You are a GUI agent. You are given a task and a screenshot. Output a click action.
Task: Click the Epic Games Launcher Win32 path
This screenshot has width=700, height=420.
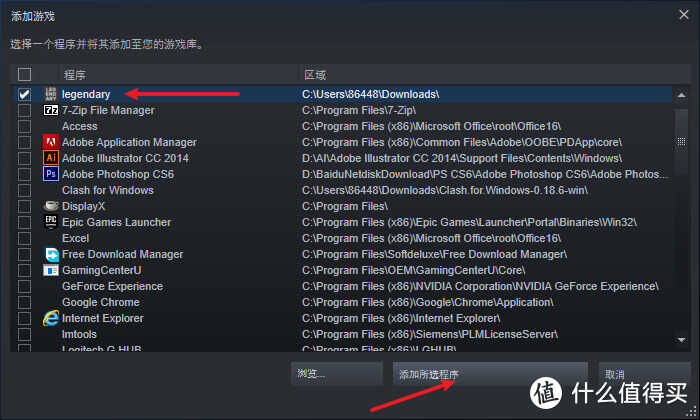470,222
